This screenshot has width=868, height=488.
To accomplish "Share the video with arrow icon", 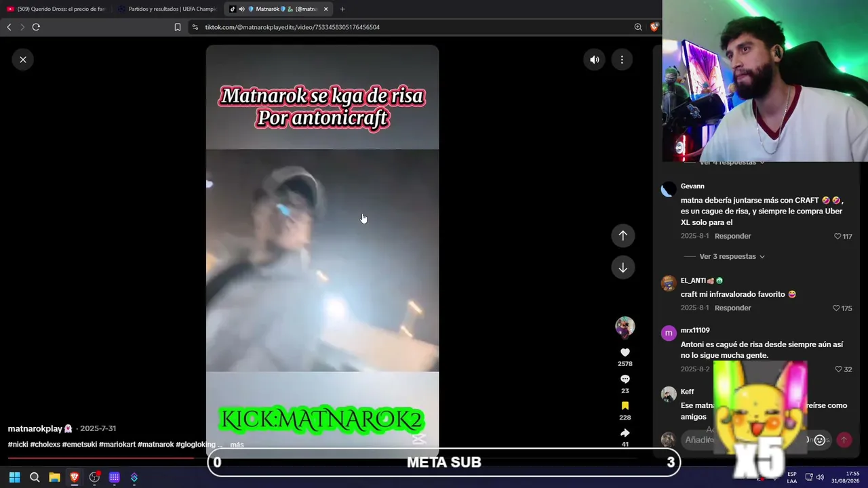I will 625,433.
